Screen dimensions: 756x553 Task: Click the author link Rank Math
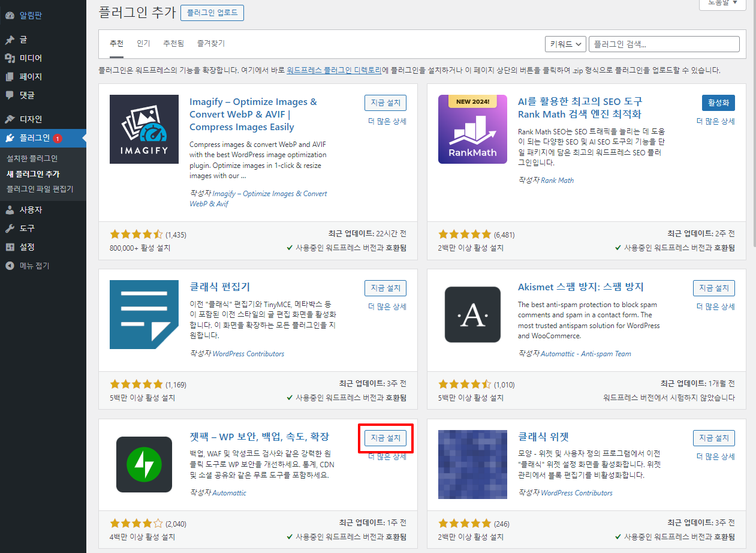557,180
